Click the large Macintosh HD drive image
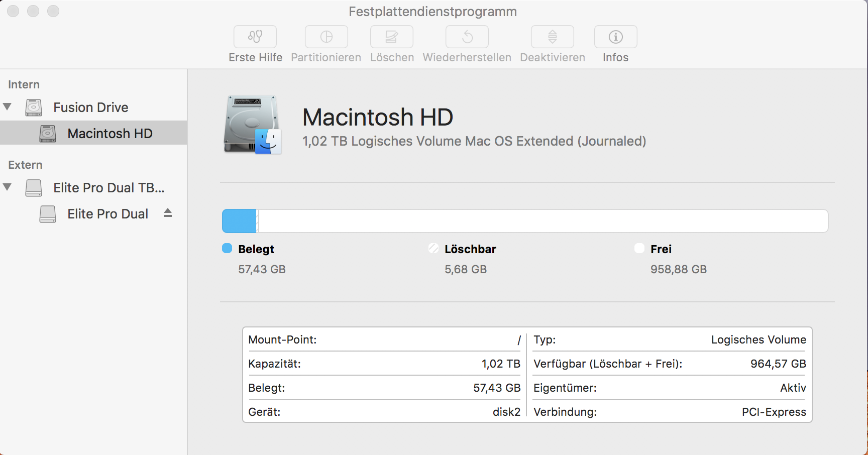This screenshot has height=455, width=868. 252,125
